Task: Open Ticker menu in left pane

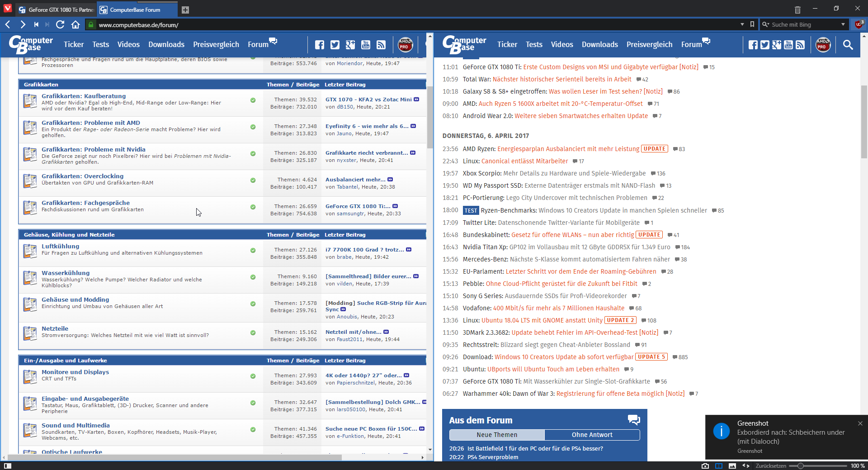Action: [x=74, y=44]
